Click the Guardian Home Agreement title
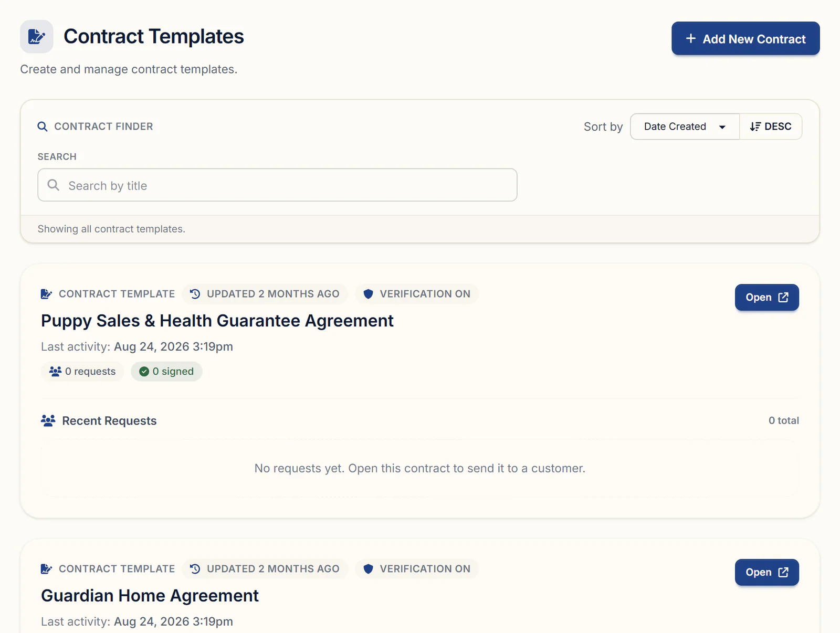Viewport: 840px width, 633px height. (150, 596)
